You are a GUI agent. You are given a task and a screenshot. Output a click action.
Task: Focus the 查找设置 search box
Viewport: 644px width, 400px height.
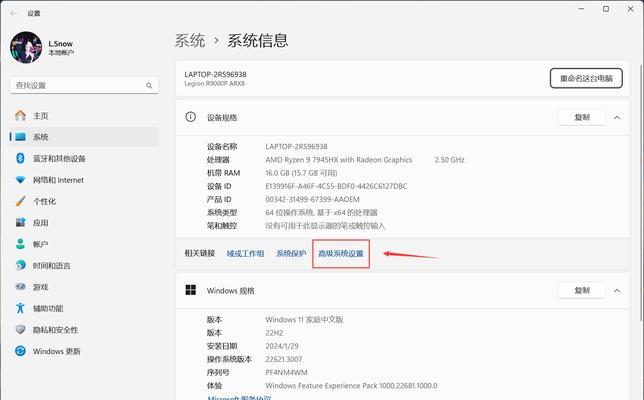(84, 85)
